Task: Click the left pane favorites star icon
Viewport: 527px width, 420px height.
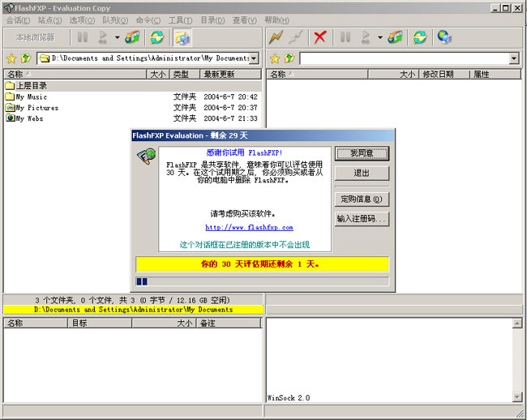Action: coord(11,58)
